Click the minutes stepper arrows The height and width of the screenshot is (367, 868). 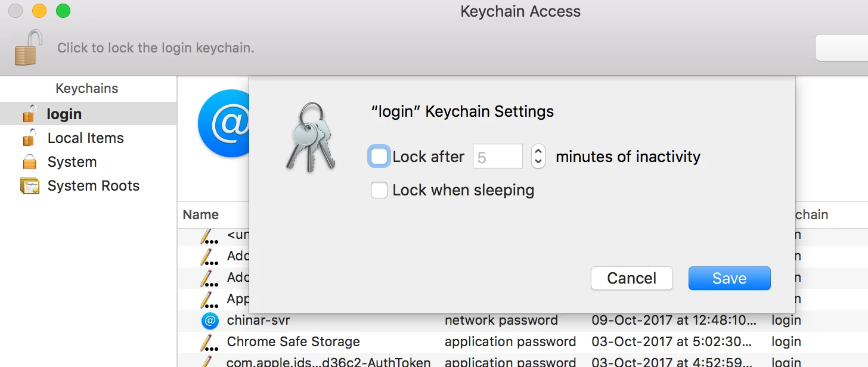tap(538, 157)
